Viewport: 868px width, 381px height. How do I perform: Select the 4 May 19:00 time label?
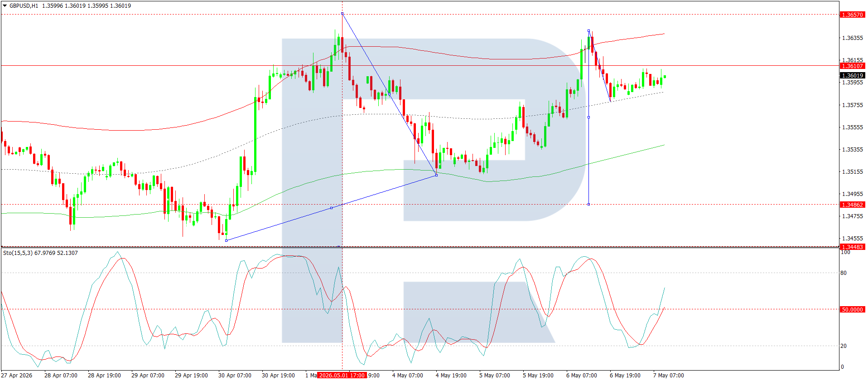451,376
